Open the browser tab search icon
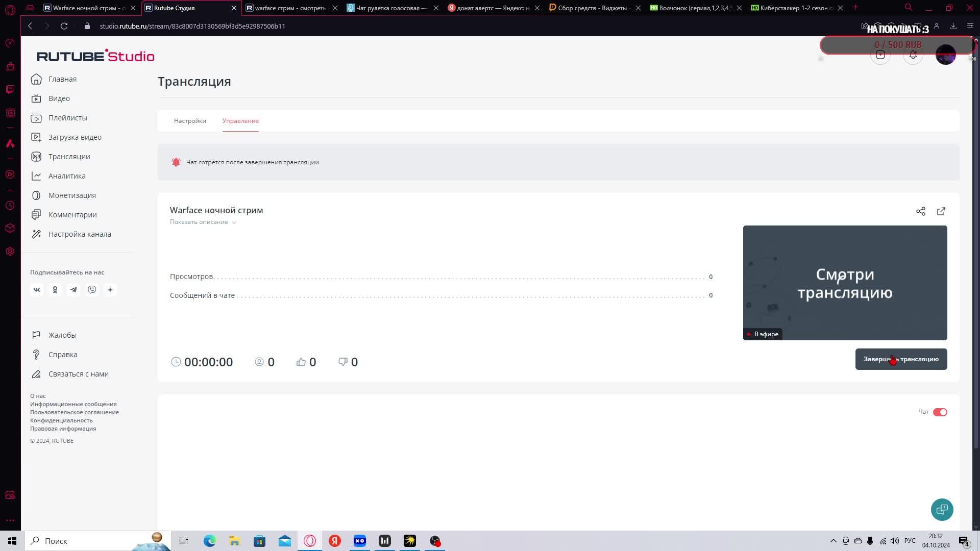Screen dimensions: 980x551 click(x=909, y=8)
